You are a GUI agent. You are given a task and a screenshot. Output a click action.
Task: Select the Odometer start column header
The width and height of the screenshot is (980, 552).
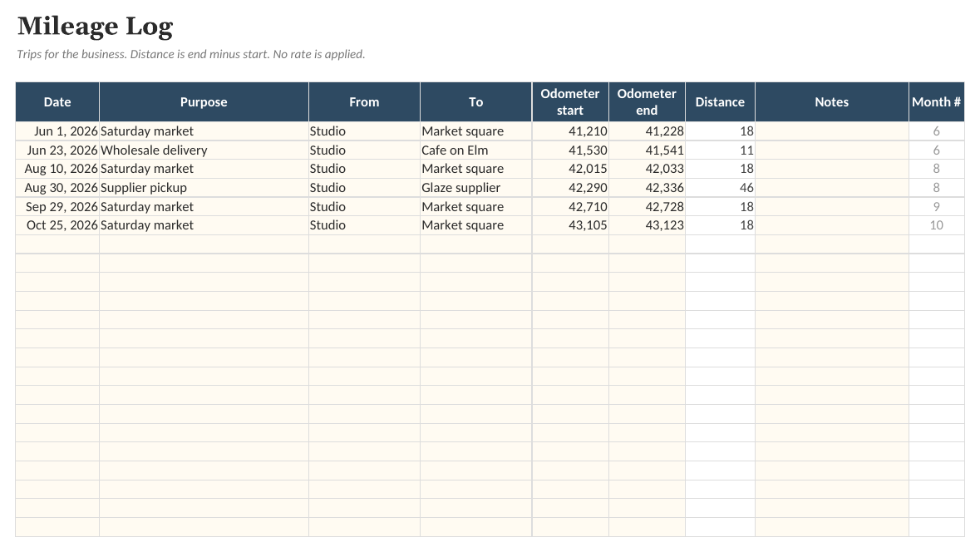tap(570, 102)
